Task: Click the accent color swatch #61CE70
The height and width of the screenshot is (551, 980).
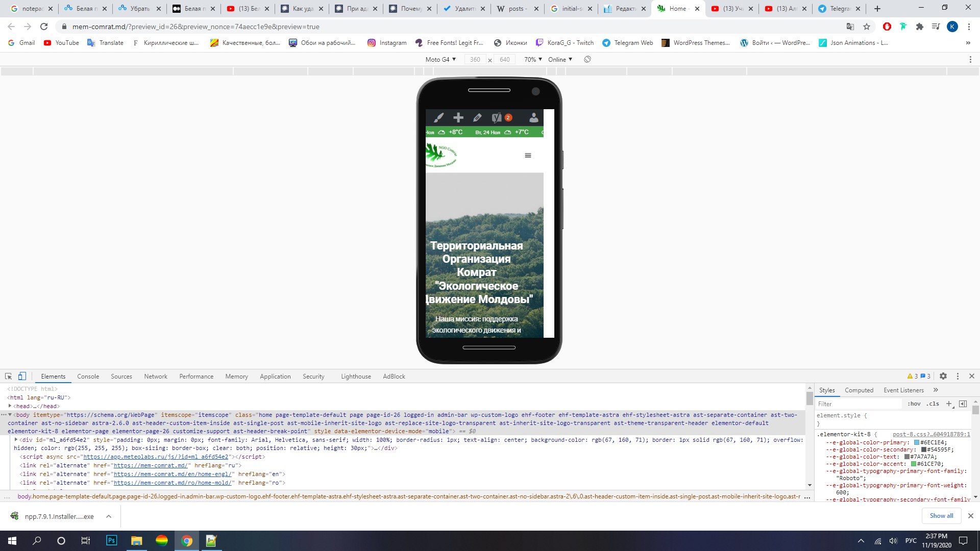Action: pyautogui.click(x=914, y=464)
